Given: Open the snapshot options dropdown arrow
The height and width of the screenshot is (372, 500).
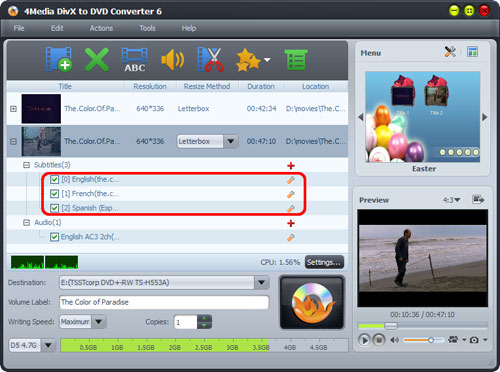Looking at the screenshot, I should tap(485, 340).
